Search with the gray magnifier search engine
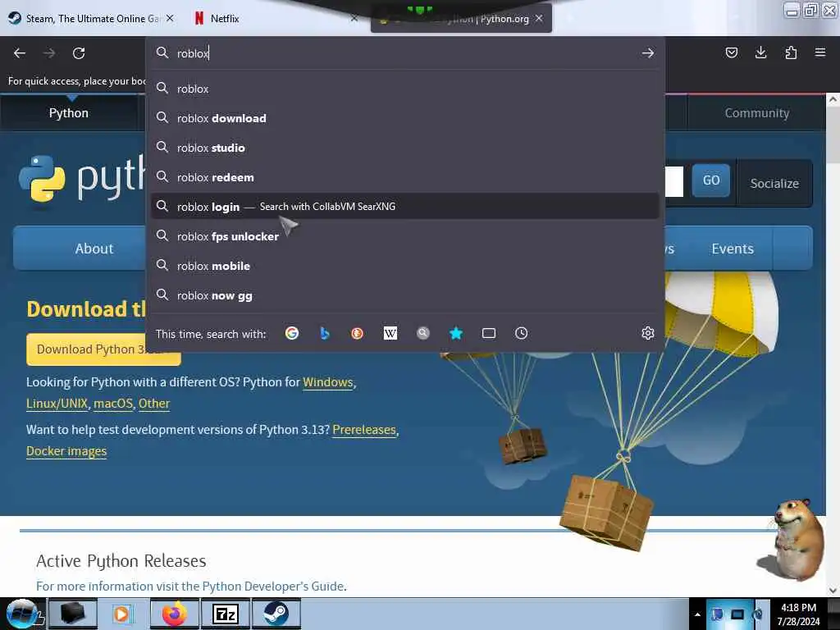 423,333
